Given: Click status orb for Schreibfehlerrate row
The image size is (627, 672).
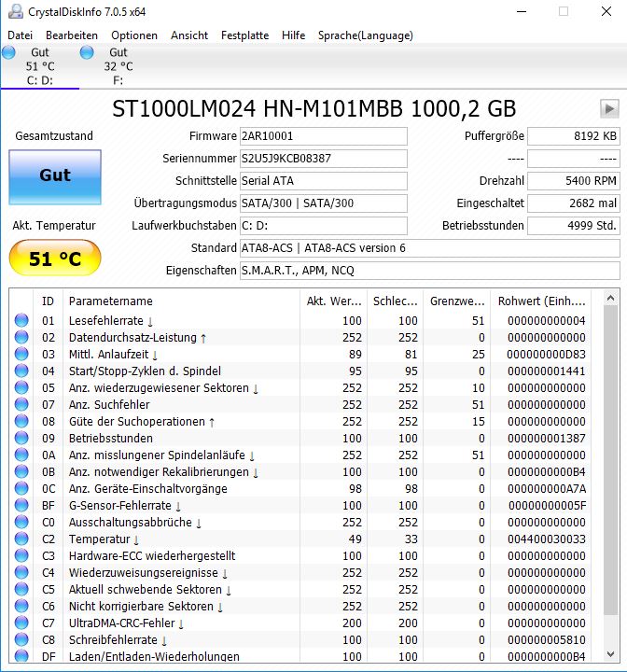Looking at the screenshot, I should pyautogui.click(x=21, y=639).
